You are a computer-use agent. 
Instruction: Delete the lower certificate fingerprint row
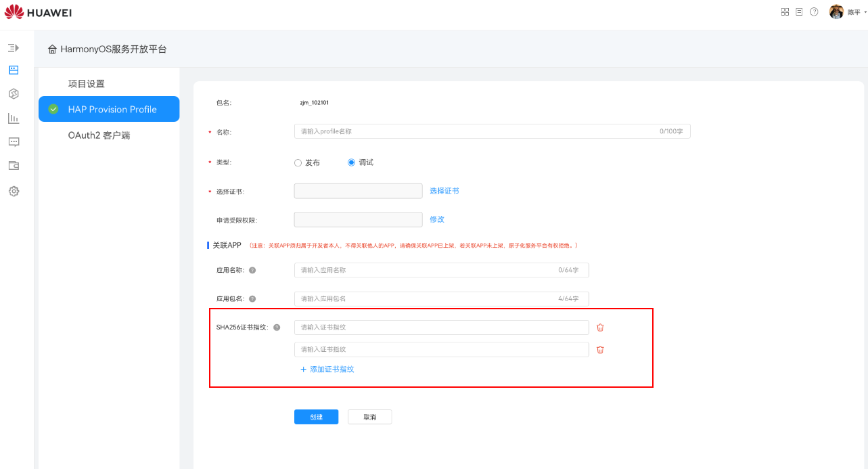(x=600, y=350)
